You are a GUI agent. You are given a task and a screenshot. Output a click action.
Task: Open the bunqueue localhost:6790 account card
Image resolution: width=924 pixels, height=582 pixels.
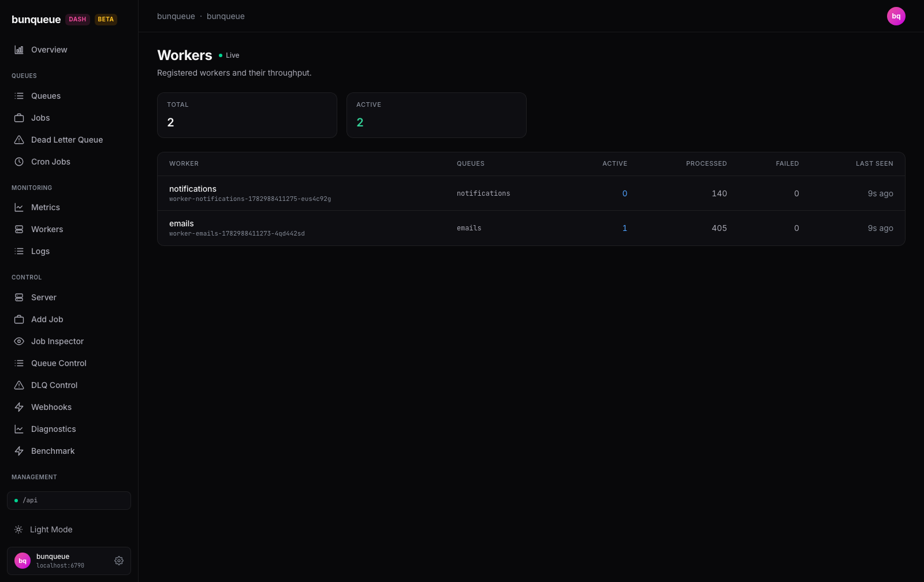click(69, 561)
